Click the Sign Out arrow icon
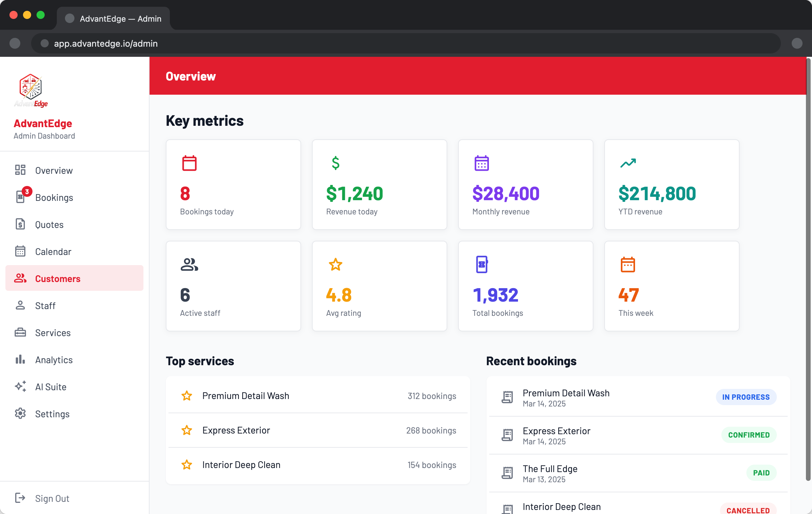The width and height of the screenshot is (812, 514). tap(20, 498)
